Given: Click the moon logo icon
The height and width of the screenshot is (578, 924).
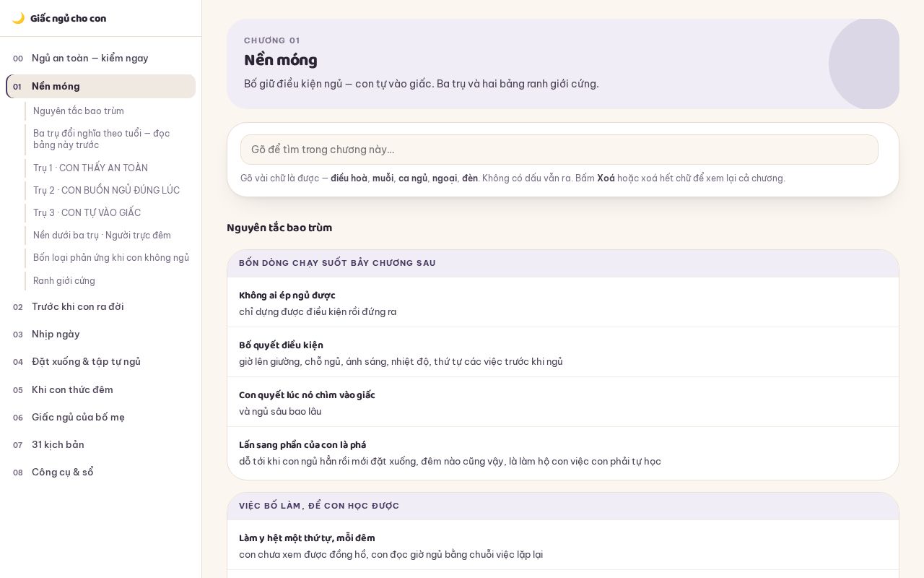Looking at the screenshot, I should [18, 18].
